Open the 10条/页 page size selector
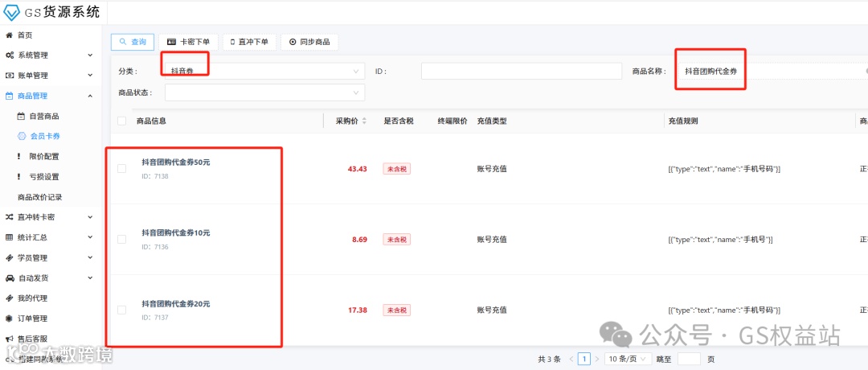Screen dimensions: 868x370 click(628, 359)
